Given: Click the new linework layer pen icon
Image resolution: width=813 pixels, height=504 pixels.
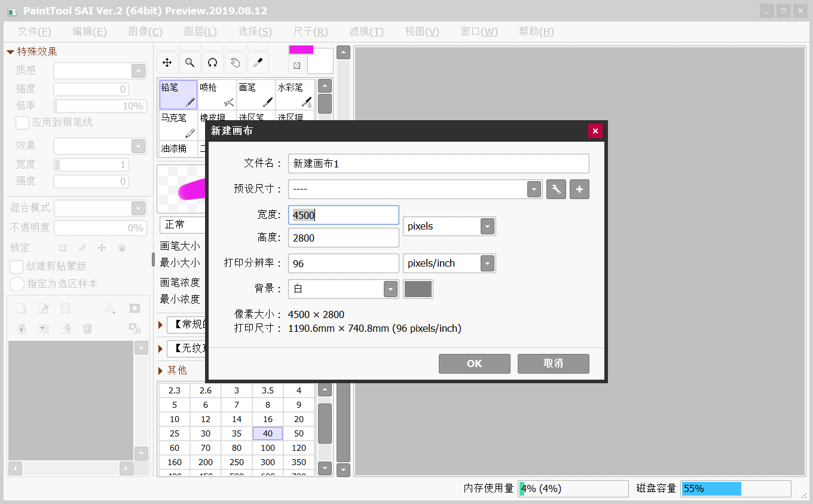Looking at the screenshot, I should (43, 308).
